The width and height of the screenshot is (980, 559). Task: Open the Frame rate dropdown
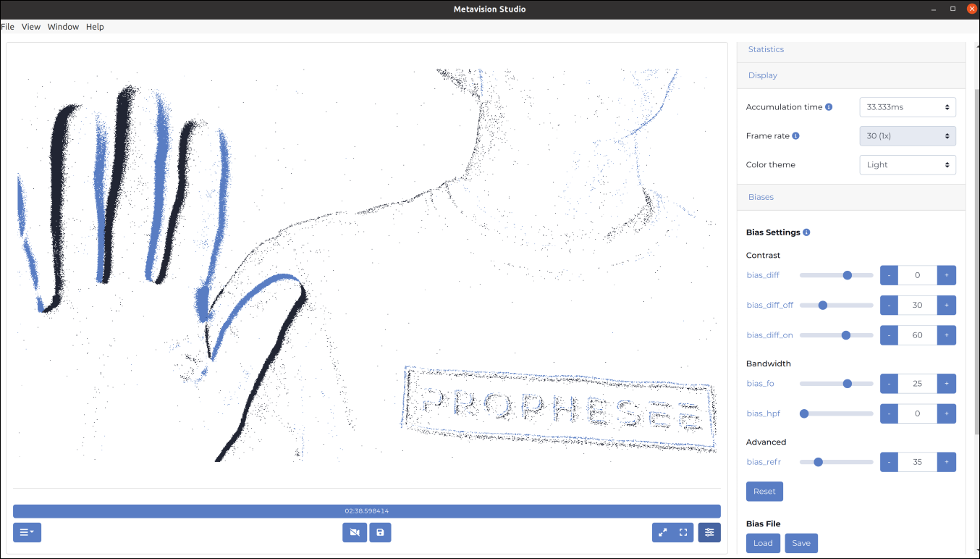coord(908,136)
